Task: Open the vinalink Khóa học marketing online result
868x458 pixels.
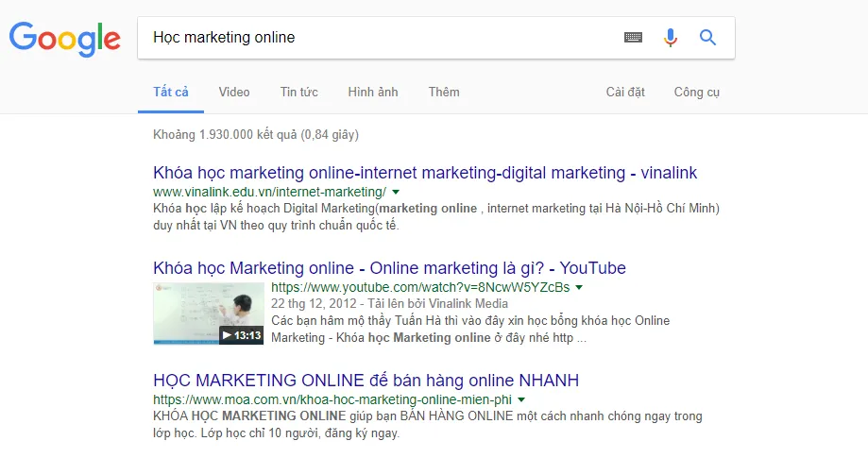Action: coord(425,173)
